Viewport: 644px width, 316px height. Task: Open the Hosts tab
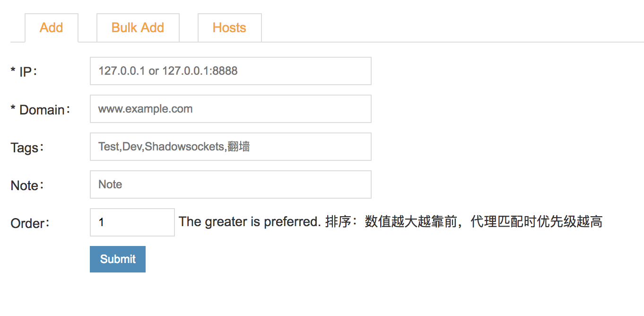(229, 28)
